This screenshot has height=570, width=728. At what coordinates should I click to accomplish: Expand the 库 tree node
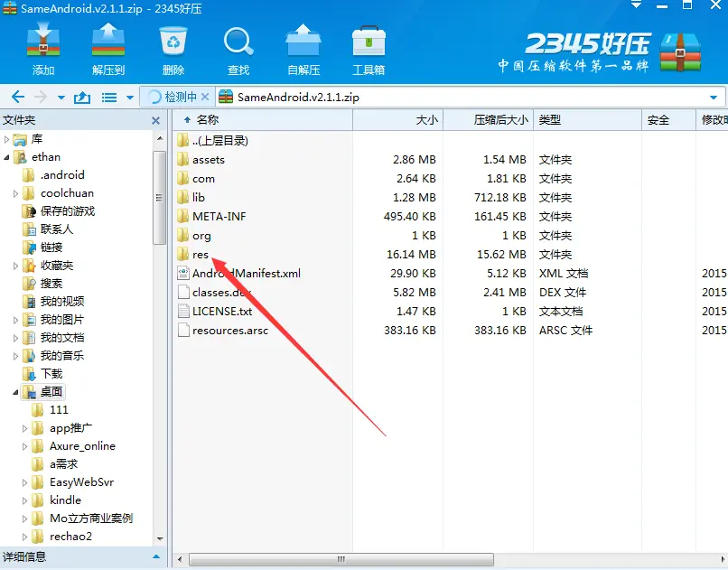tap(6, 139)
